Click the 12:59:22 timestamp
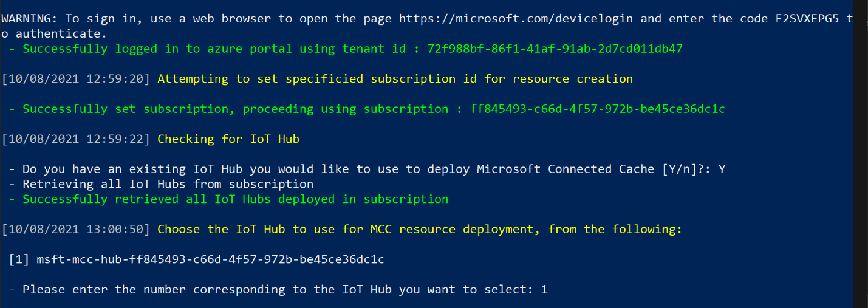Viewport: 868px width, 308px height. pyautogui.click(x=76, y=139)
